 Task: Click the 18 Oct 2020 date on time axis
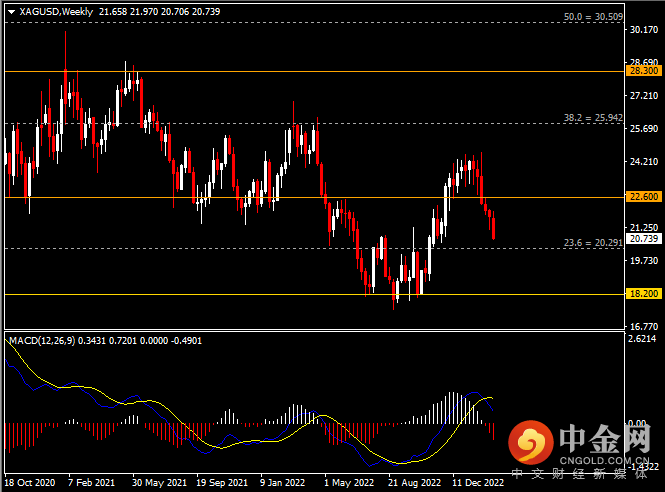tap(32, 482)
